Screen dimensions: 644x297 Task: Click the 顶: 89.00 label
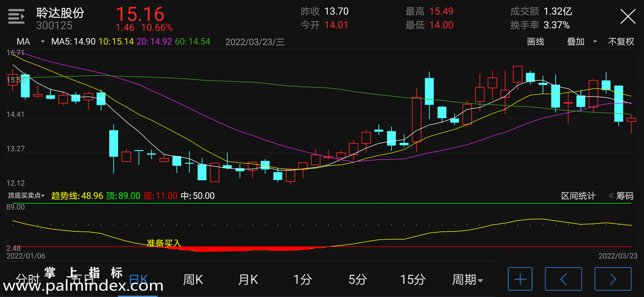click(x=123, y=196)
